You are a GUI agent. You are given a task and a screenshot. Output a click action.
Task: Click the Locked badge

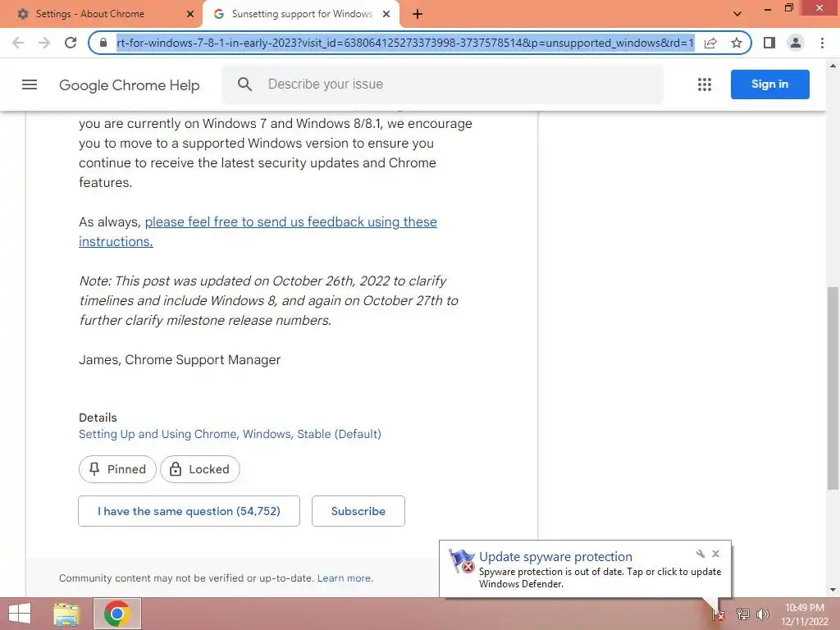[x=200, y=469]
